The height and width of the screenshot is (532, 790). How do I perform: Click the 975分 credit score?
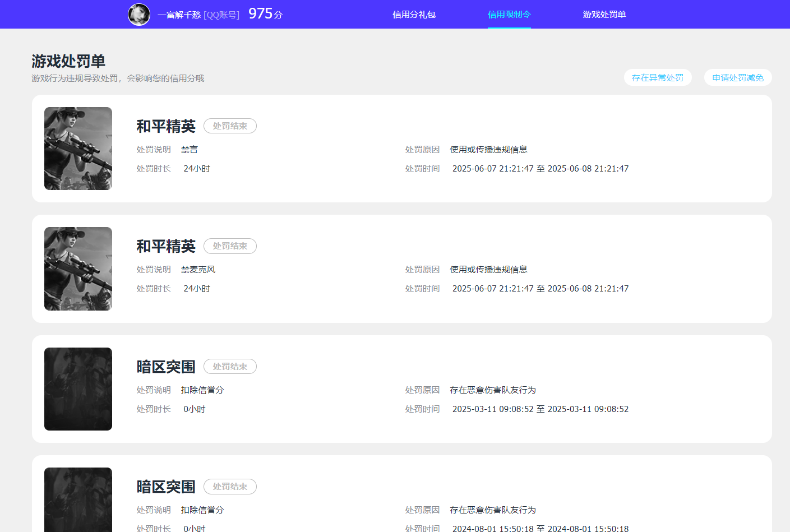click(x=265, y=14)
